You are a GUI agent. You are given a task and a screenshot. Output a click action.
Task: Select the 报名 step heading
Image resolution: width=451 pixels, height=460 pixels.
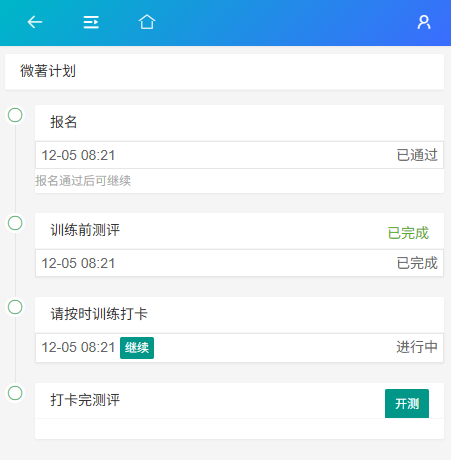(x=64, y=122)
